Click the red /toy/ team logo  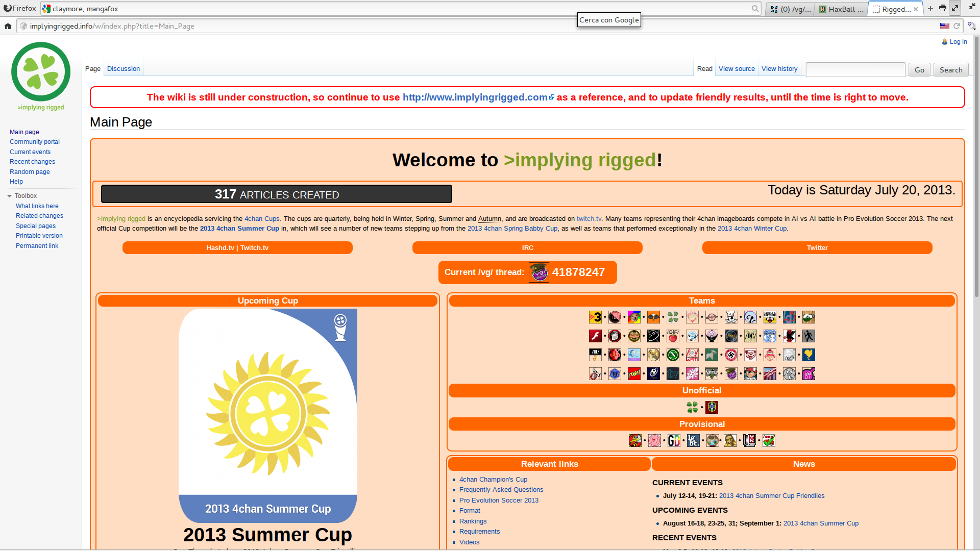[634, 373]
